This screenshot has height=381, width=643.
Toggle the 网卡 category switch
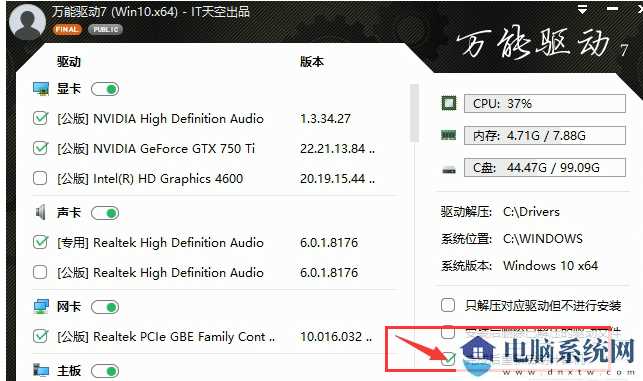coord(105,307)
